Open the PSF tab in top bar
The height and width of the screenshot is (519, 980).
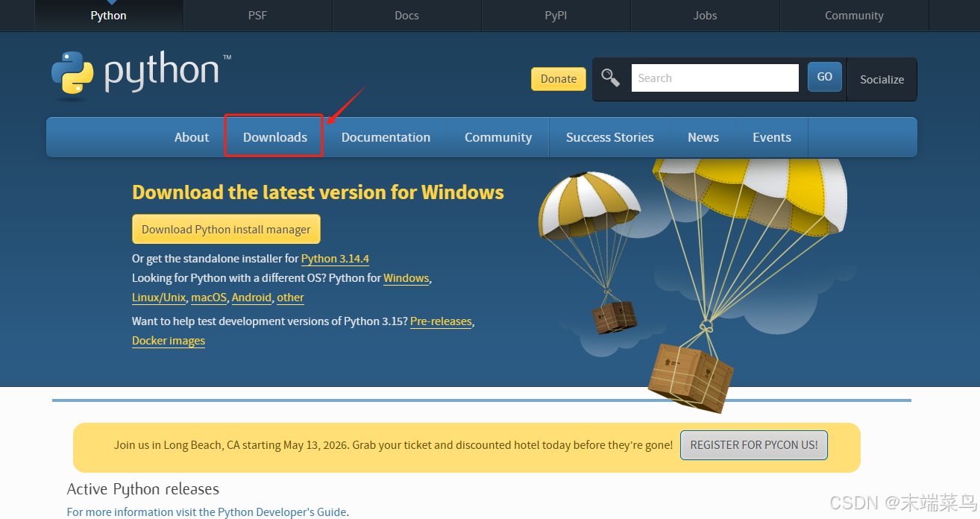pos(257,15)
